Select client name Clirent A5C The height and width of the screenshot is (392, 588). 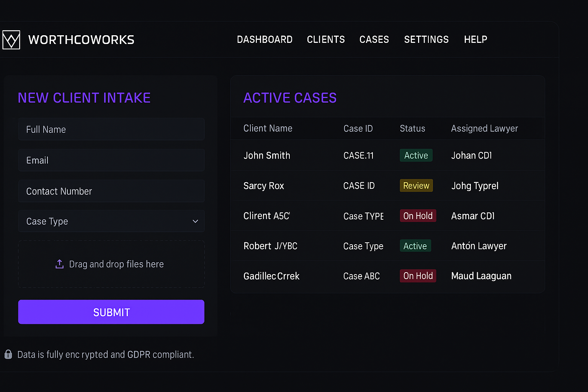tap(267, 216)
